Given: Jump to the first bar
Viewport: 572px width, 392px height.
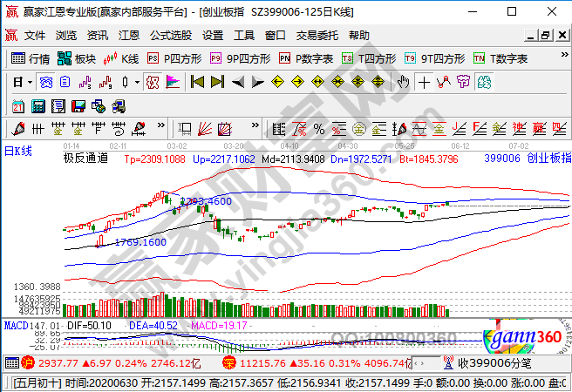Looking at the screenshot, I should click(197, 83).
